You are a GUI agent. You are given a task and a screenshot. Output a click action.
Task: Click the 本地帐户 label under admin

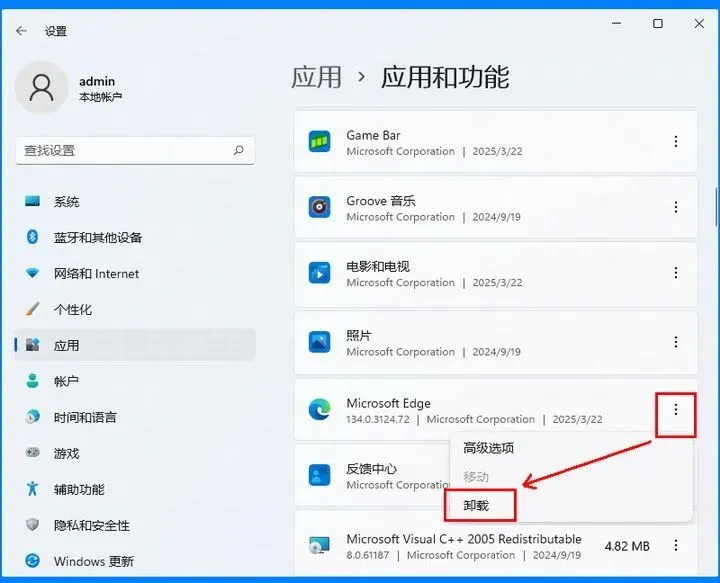tap(101, 97)
